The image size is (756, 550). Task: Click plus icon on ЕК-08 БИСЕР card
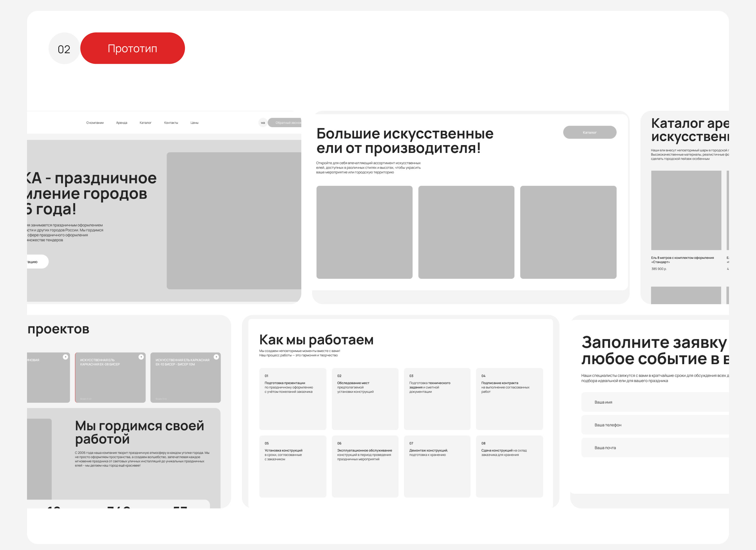point(141,357)
